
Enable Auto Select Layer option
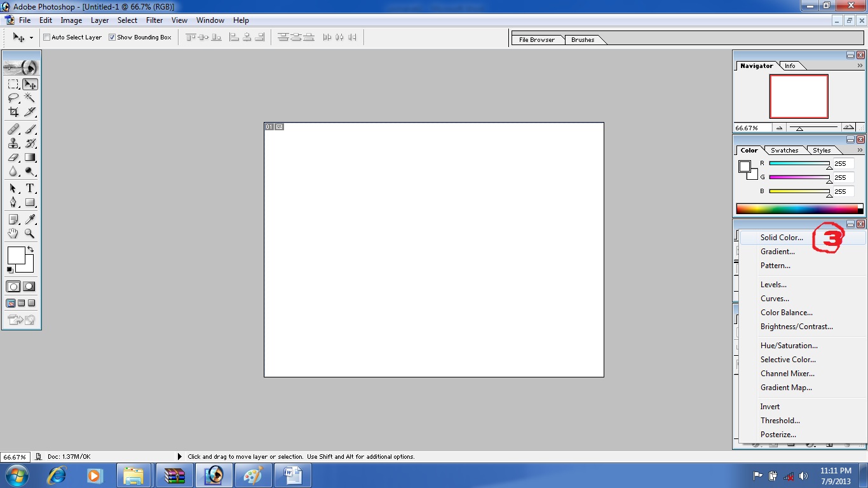pyautogui.click(x=46, y=37)
